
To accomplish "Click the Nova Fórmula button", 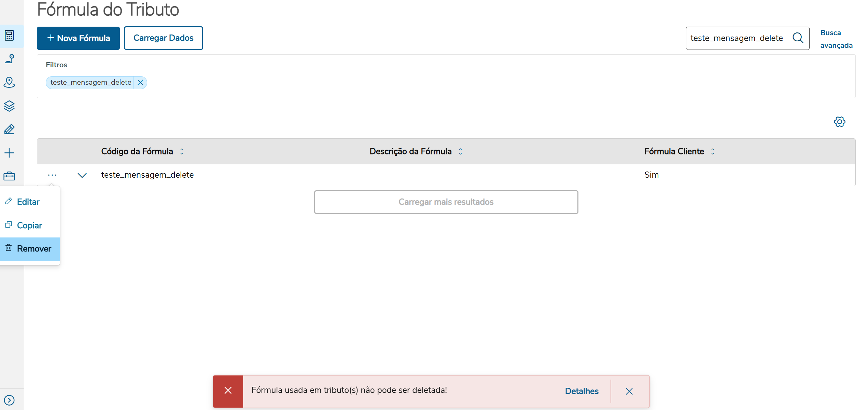I will [78, 38].
